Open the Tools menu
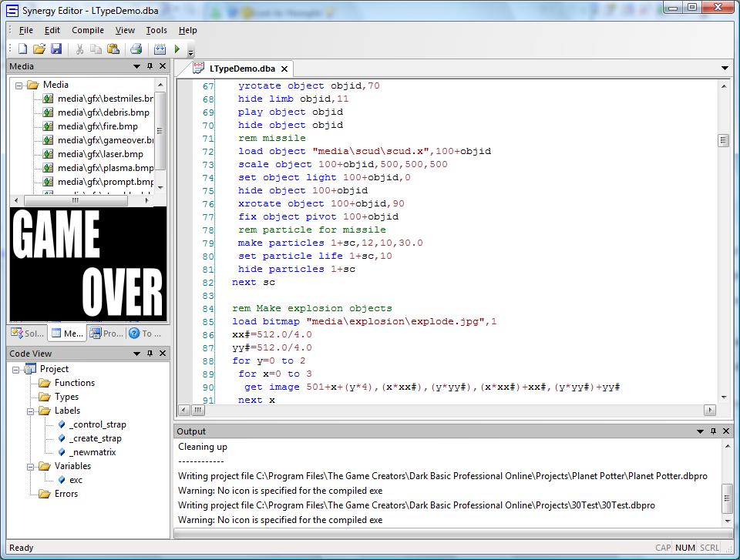 pyautogui.click(x=156, y=30)
